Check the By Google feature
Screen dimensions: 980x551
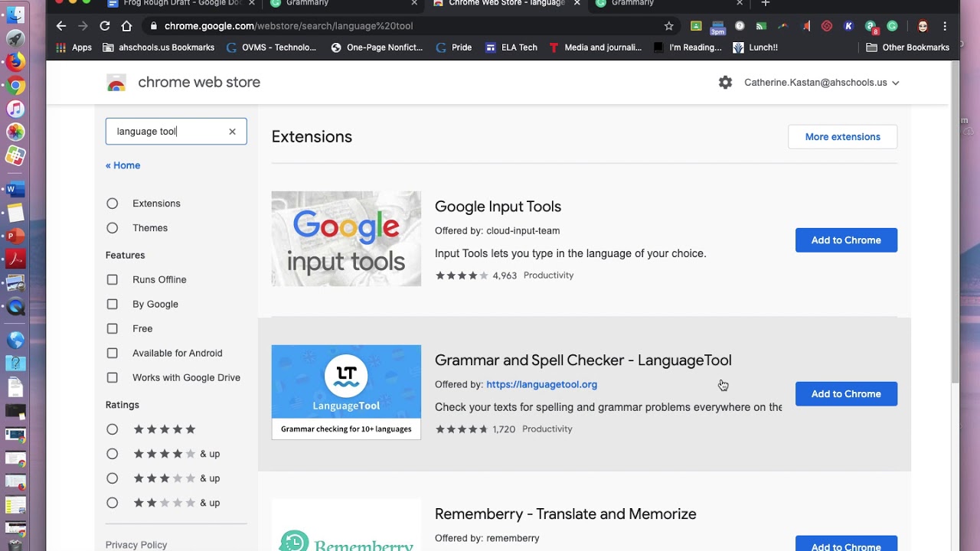[x=113, y=305]
